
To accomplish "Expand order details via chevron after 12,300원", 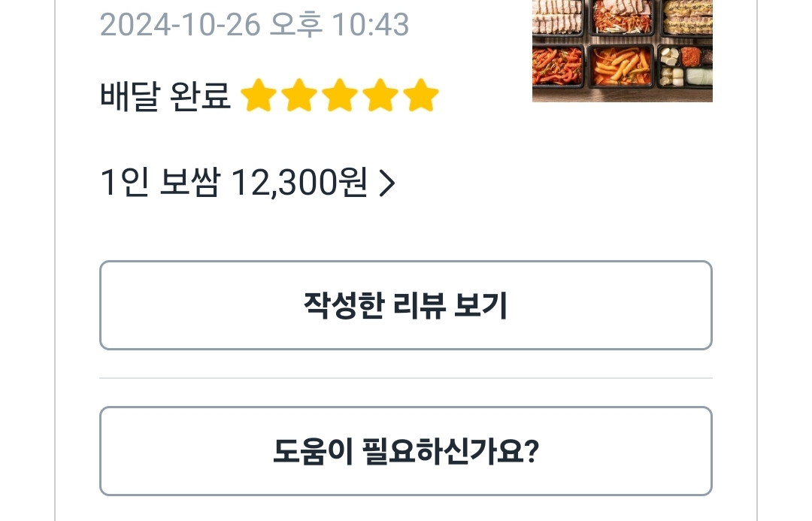I will [386, 183].
